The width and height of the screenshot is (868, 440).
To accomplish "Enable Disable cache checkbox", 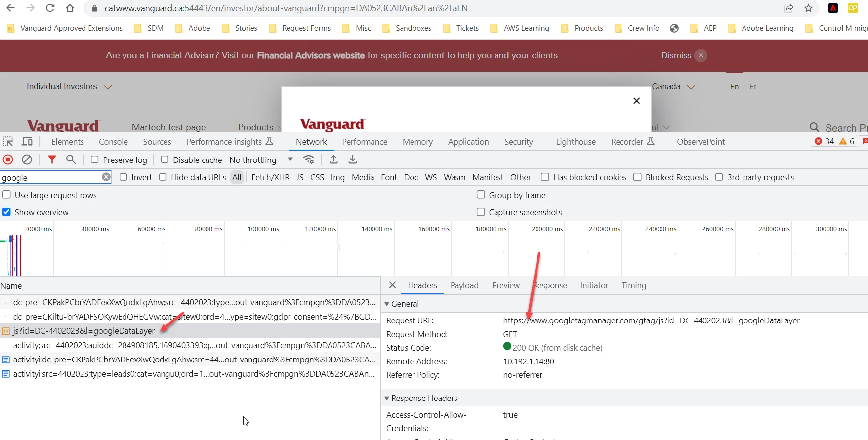I will point(165,160).
